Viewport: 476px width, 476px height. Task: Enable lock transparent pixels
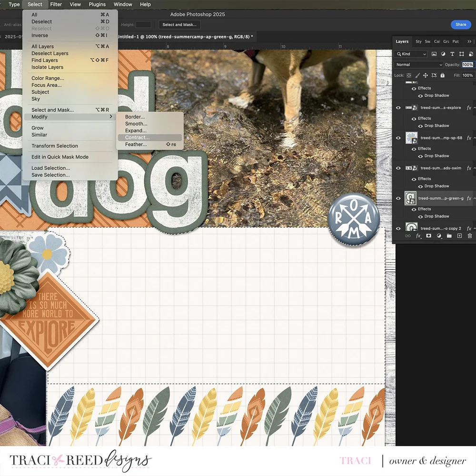tap(409, 75)
